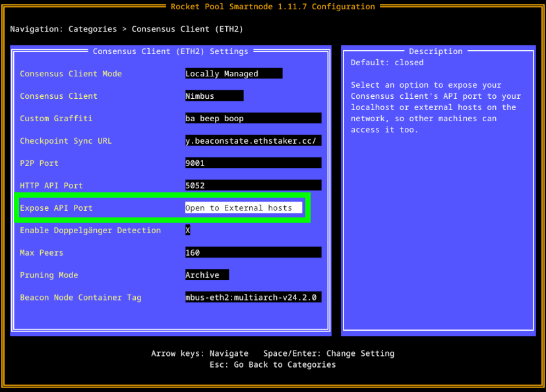Change the Consensus Client from Nimbus
Viewport: 546px width, 392px height.
214,96
